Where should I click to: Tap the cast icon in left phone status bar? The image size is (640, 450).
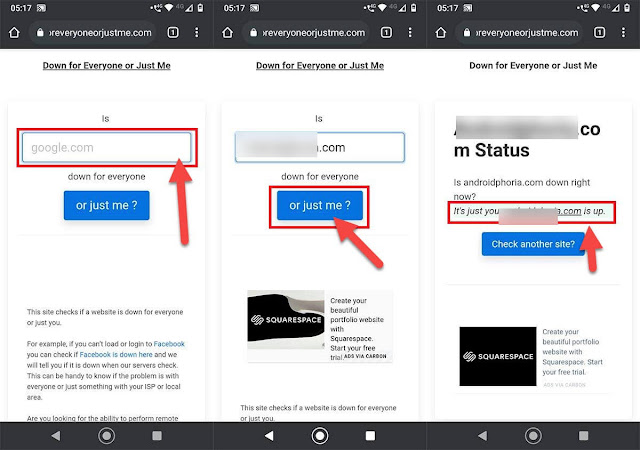(41, 8)
